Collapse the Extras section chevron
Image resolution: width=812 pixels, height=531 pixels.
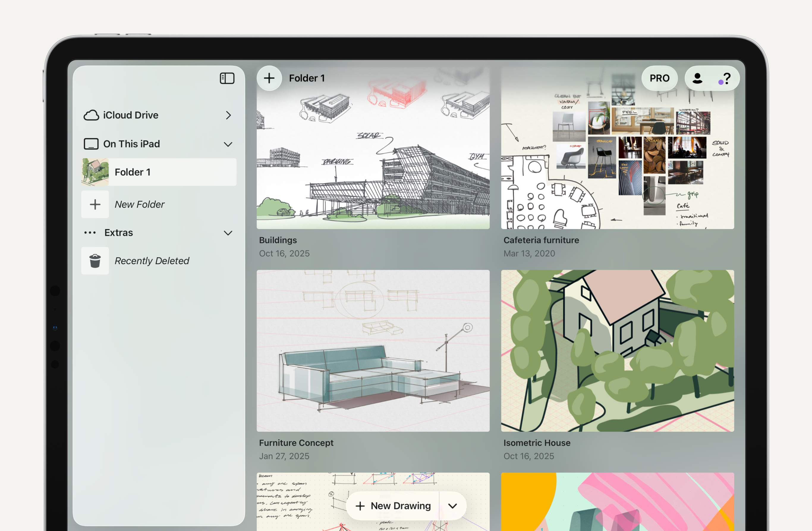tap(228, 233)
